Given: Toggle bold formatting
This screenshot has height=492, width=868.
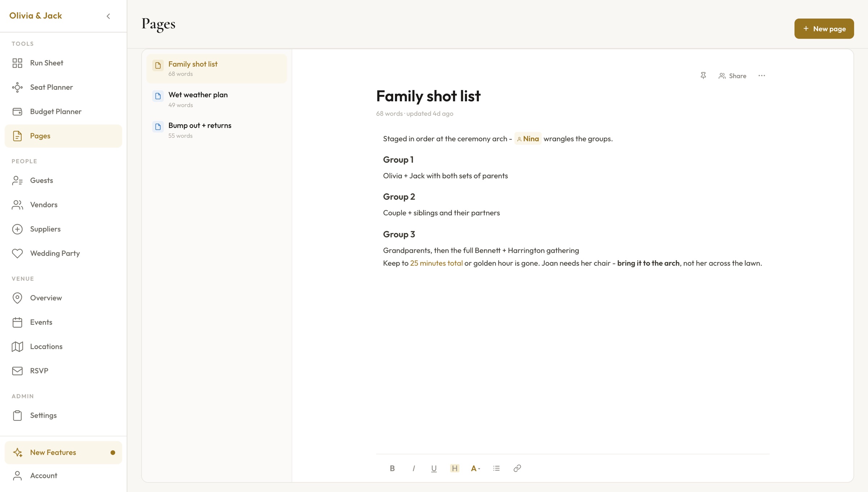Looking at the screenshot, I should [392, 468].
